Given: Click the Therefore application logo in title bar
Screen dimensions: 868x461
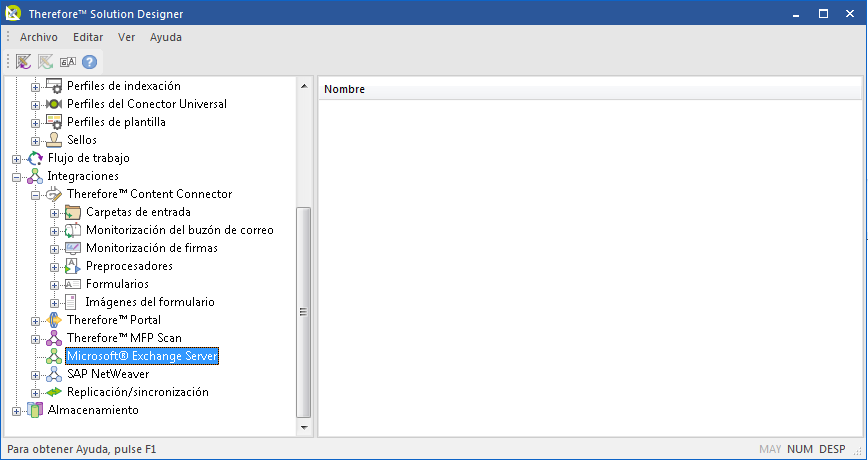Looking at the screenshot, I should 13,13.
